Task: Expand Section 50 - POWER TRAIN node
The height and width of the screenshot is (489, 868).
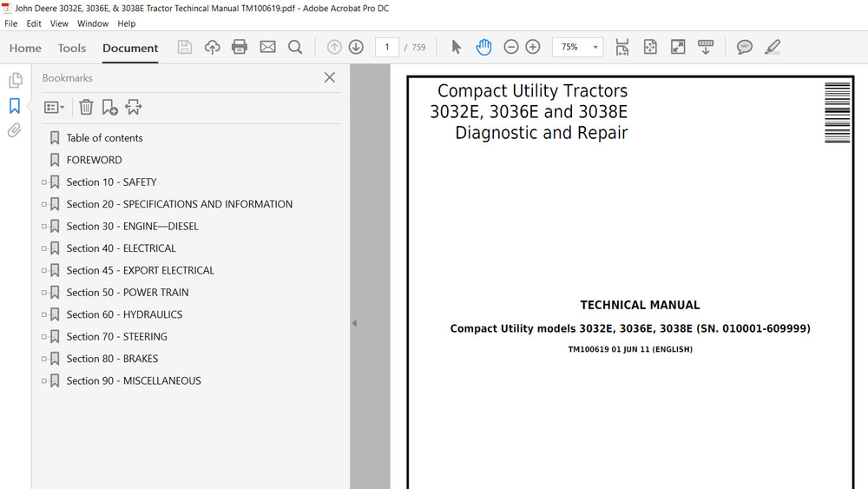Action: pos(44,293)
